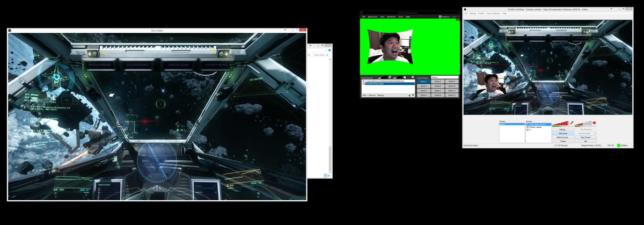Switch to Scene 2 in XSplit

point(423,86)
